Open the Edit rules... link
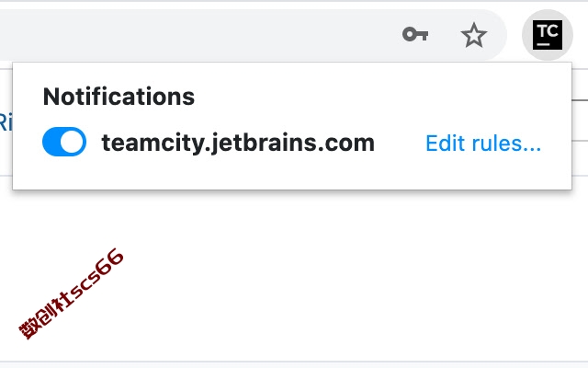Screen dimensions: 588x368 pyautogui.click(x=483, y=144)
